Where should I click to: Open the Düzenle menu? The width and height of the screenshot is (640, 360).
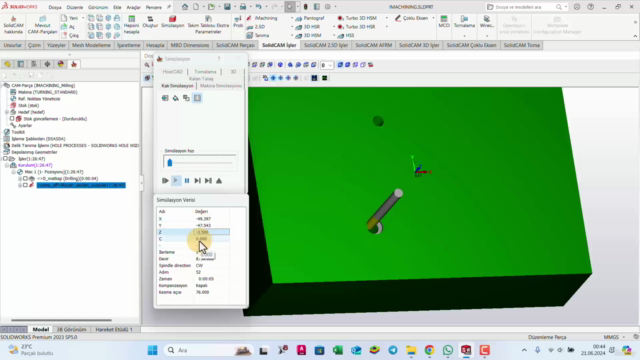pyautogui.click(x=75, y=7)
